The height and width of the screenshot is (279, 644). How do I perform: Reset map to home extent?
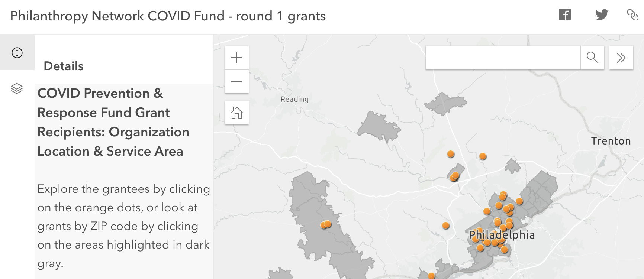pyautogui.click(x=236, y=113)
